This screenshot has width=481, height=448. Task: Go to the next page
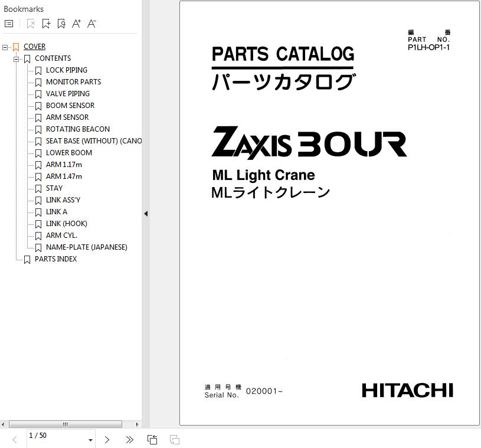pos(107,440)
